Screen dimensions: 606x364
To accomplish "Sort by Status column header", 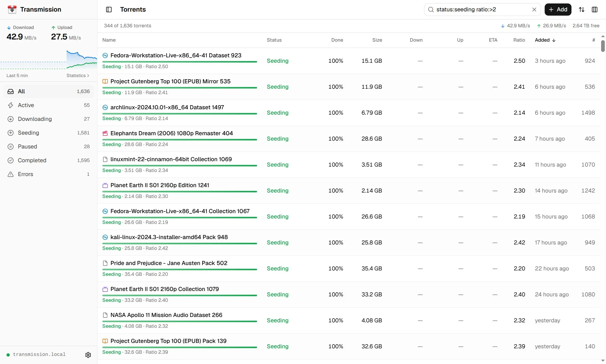I will point(274,40).
